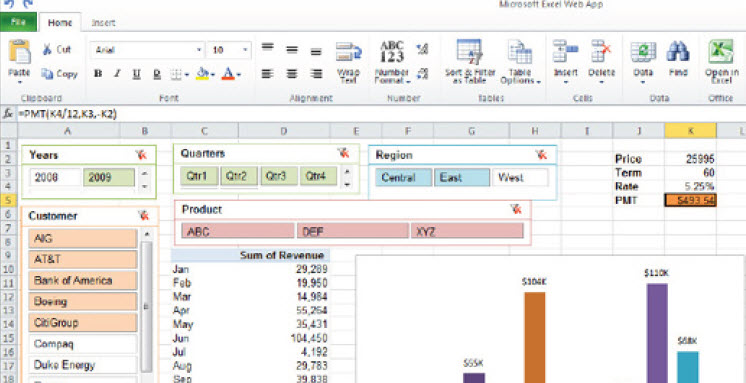Clear the Quarters slicer filter
Viewport: 746px width, 383px height.
(344, 153)
